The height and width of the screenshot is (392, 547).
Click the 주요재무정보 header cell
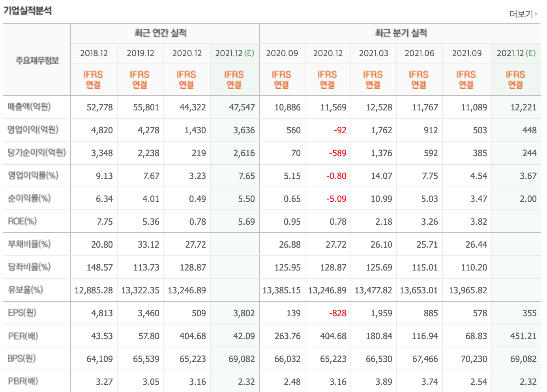pyautogui.click(x=37, y=60)
